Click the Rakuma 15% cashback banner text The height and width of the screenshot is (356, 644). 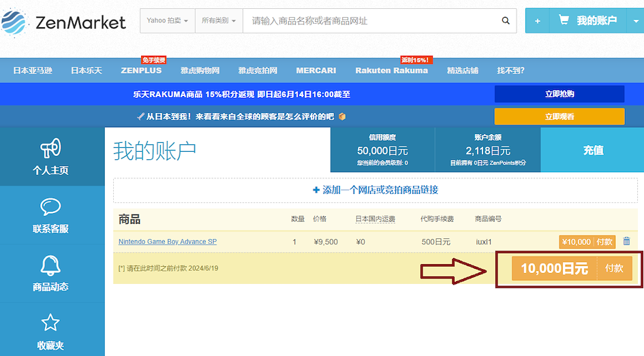pos(241,95)
